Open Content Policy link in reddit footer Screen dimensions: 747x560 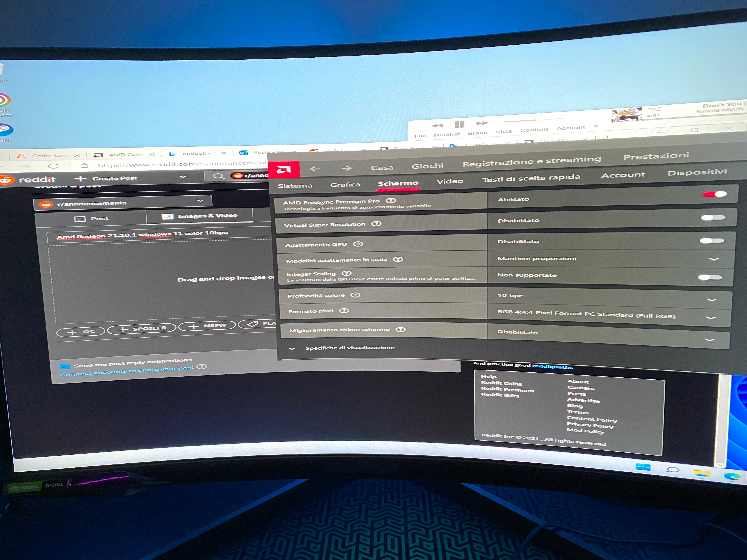592,419
